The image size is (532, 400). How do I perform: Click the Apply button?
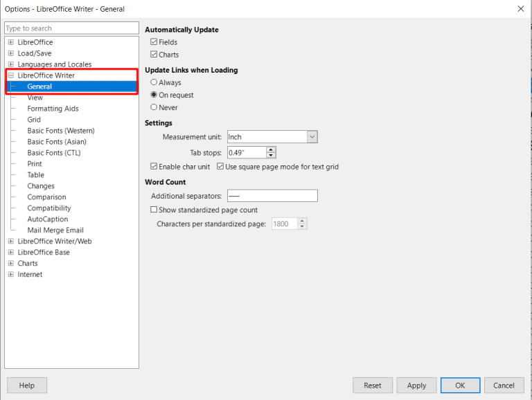coord(416,385)
